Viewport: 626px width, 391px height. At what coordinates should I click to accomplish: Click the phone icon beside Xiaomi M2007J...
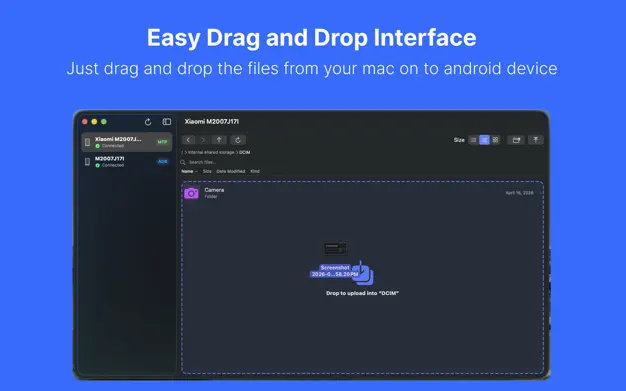pos(87,142)
